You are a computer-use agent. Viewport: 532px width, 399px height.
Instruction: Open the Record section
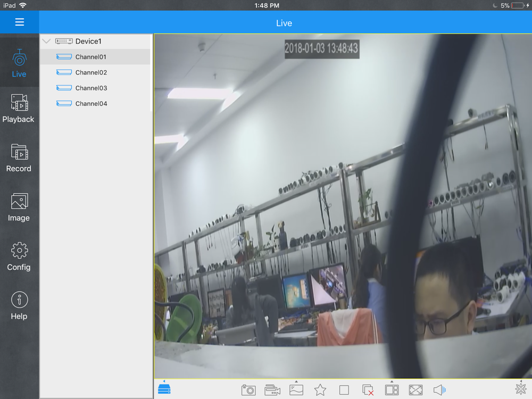tap(19, 158)
